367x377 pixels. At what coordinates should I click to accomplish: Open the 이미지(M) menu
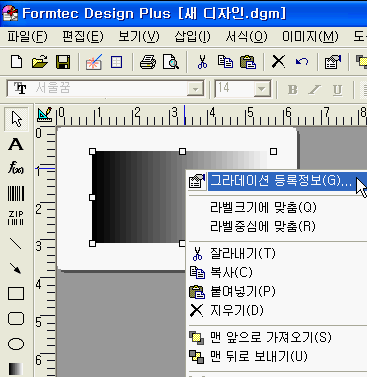pos(310,37)
